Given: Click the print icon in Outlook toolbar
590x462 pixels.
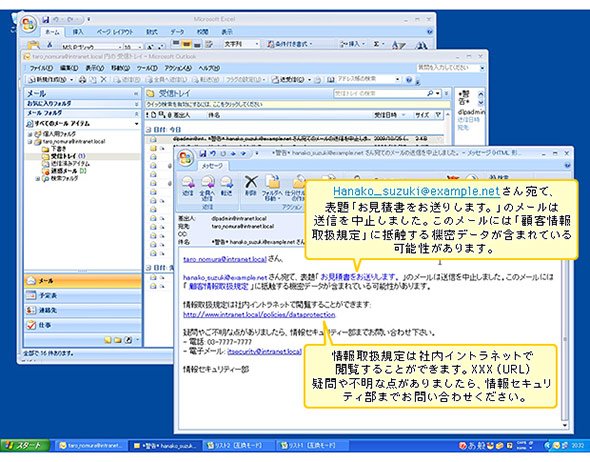Looking at the screenshot, I should pyautogui.click(x=82, y=80).
